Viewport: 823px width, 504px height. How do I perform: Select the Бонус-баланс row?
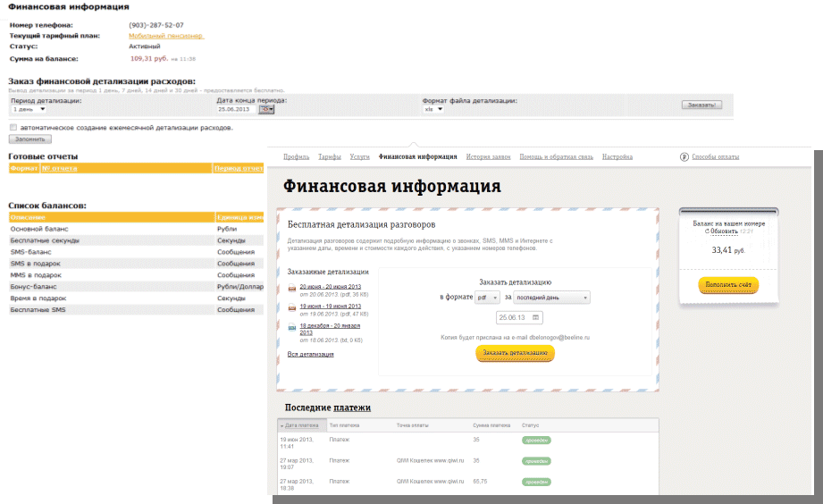pyautogui.click(x=136, y=287)
